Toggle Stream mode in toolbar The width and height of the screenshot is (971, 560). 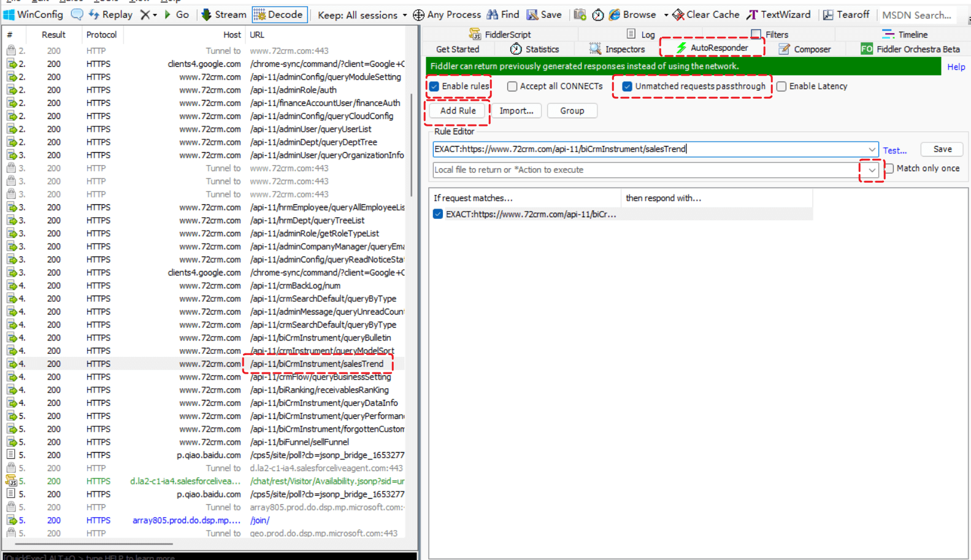[224, 14]
